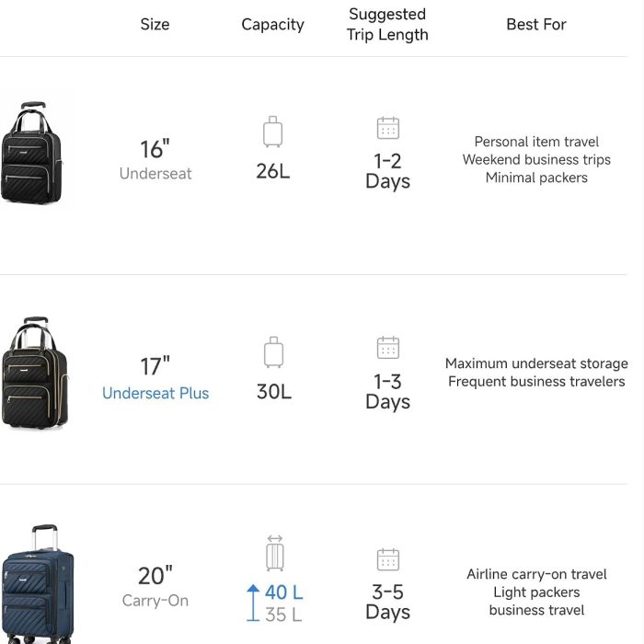The width and height of the screenshot is (644, 644).
Task: Click the luggage icon above 30L
Action: 273,352
